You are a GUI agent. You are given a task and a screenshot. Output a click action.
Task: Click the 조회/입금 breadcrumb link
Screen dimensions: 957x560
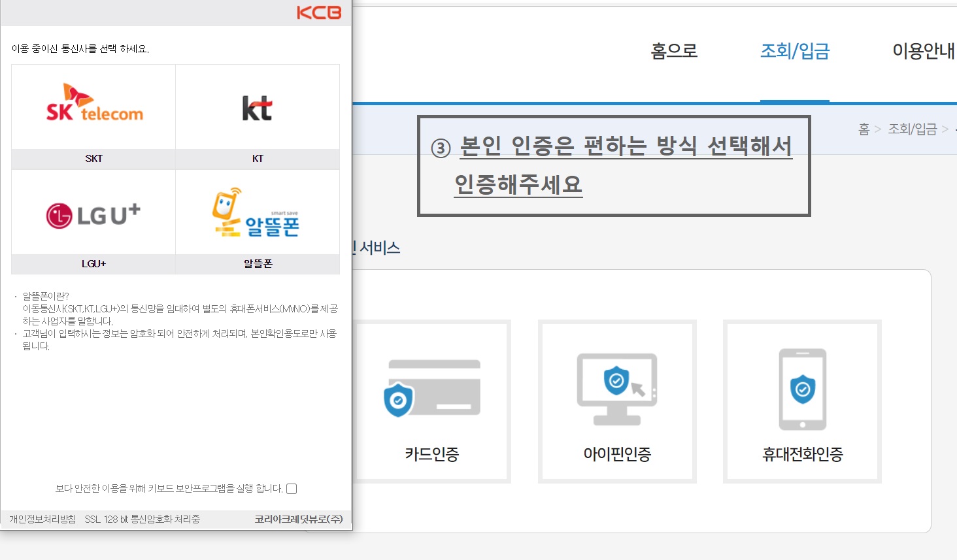(x=913, y=129)
